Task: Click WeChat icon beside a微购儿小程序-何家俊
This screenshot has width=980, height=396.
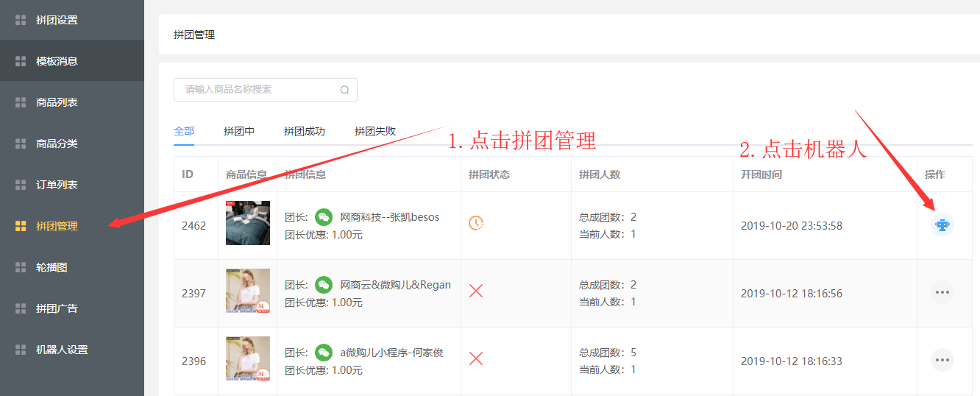Action: click(324, 353)
